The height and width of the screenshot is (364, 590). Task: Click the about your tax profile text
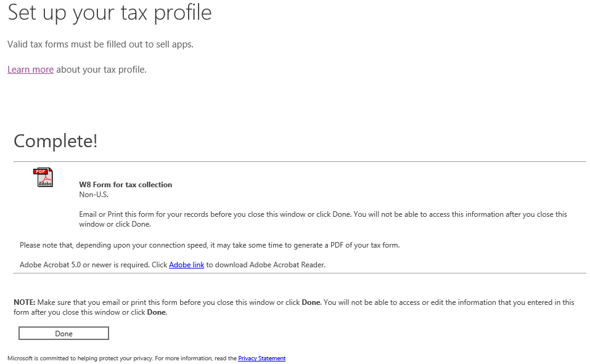tap(101, 70)
